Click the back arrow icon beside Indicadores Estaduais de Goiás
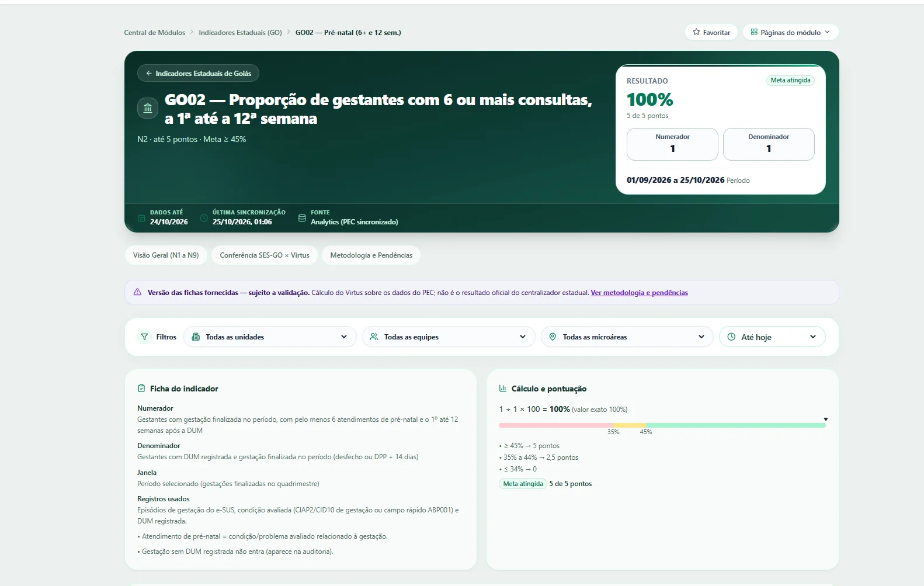 click(x=149, y=74)
